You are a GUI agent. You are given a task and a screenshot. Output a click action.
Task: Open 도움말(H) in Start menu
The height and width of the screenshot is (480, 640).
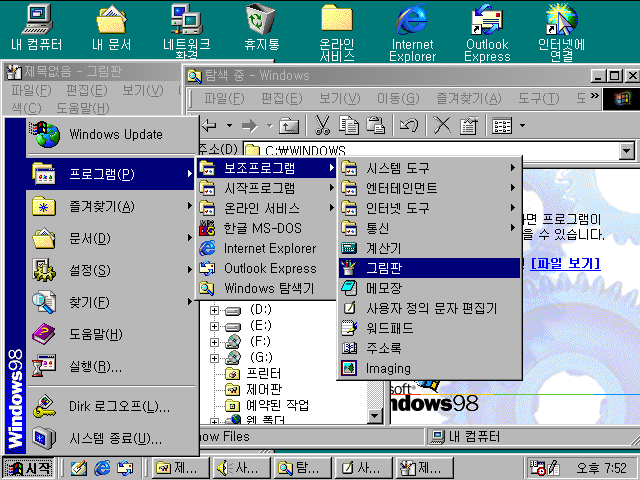pos(111,334)
